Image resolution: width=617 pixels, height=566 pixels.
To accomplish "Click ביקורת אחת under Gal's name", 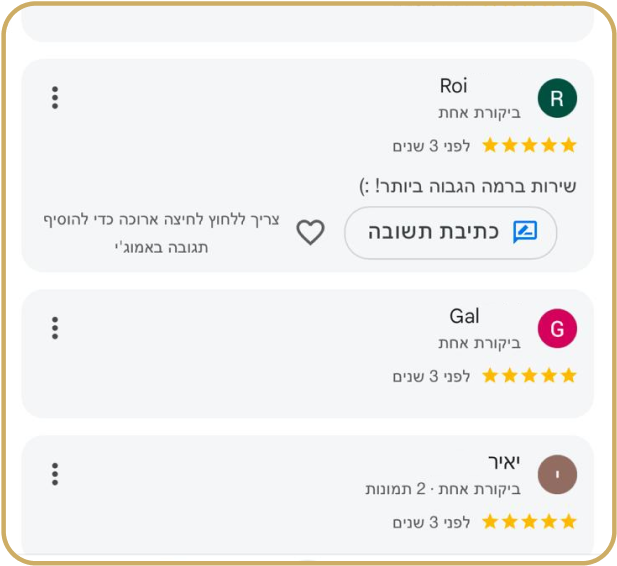I will click(x=480, y=343).
